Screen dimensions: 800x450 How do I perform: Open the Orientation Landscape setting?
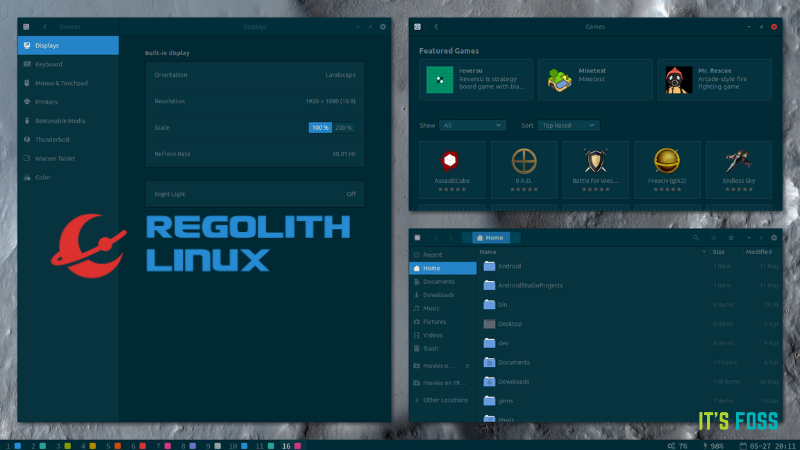[x=255, y=75]
